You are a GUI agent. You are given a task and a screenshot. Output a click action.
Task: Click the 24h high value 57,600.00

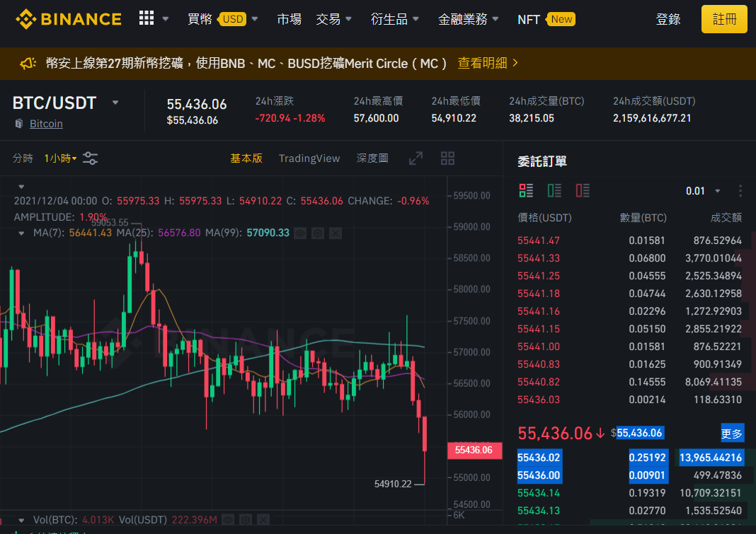[x=376, y=118]
